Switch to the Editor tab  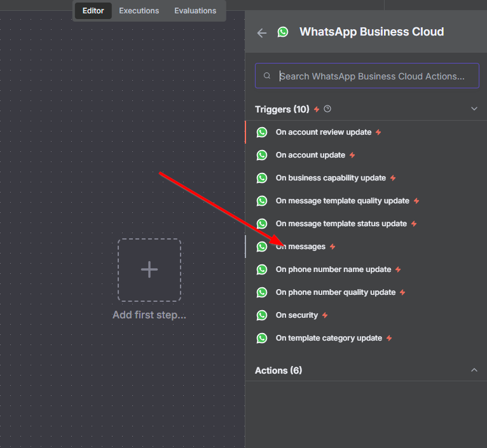point(93,11)
